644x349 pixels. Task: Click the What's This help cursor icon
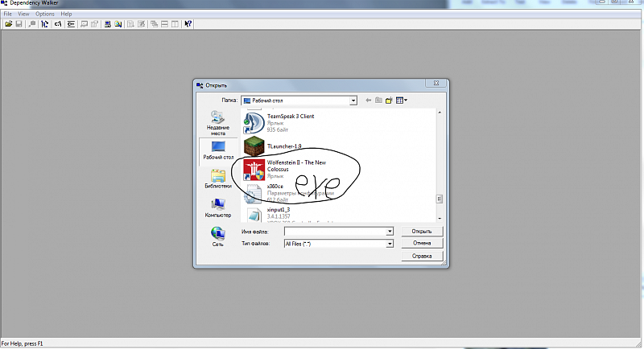coord(188,24)
